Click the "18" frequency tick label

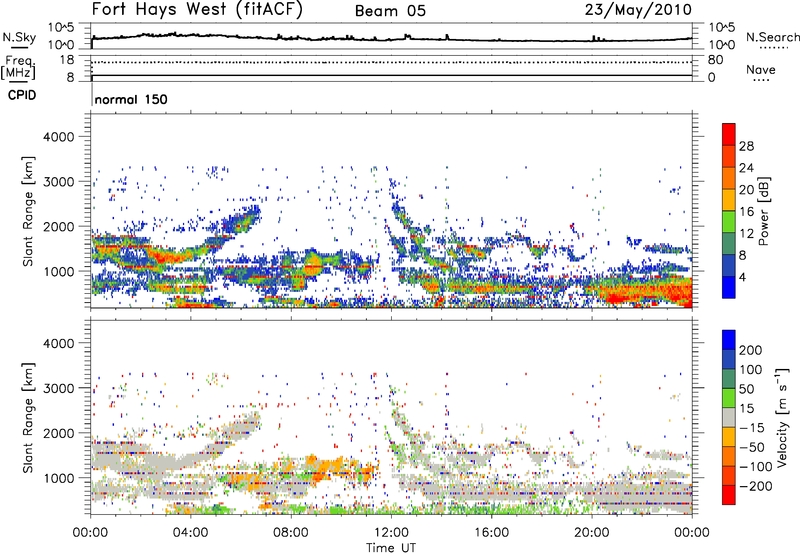(67, 60)
